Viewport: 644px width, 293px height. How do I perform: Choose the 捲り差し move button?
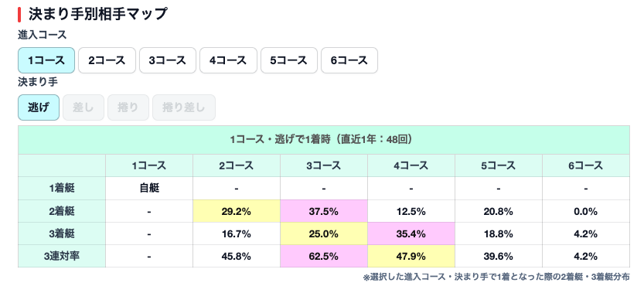184,107
